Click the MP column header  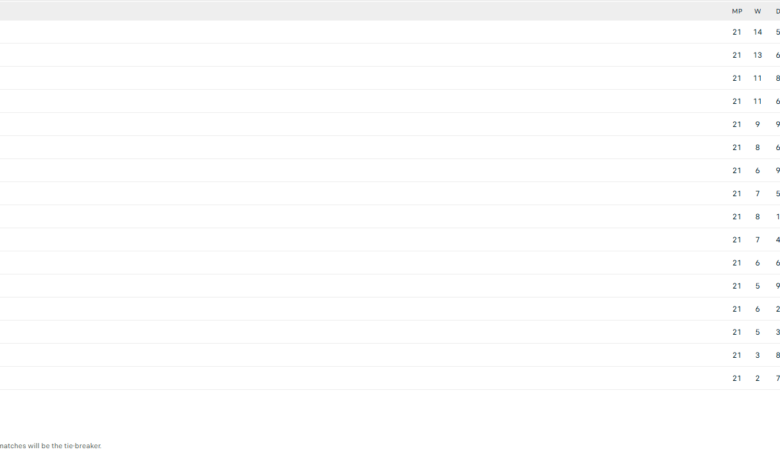click(737, 11)
